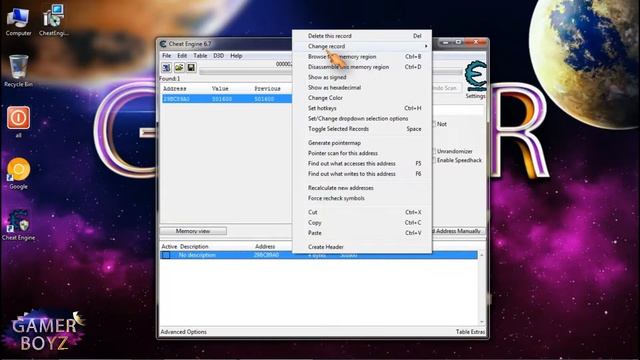Open the red power 'all' desktop shortcut
This screenshot has width=640, height=360.
point(18,122)
